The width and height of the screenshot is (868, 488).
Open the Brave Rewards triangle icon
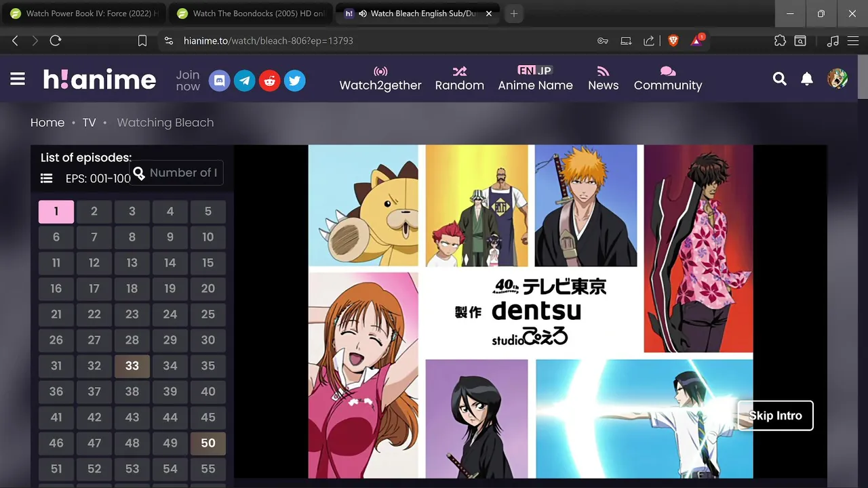click(x=697, y=41)
